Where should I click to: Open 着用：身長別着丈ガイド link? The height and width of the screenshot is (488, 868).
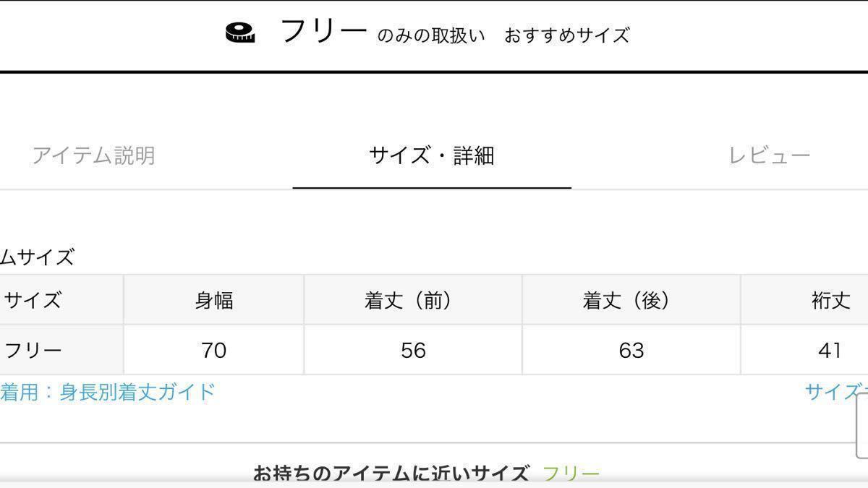click(x=108, y=392)
